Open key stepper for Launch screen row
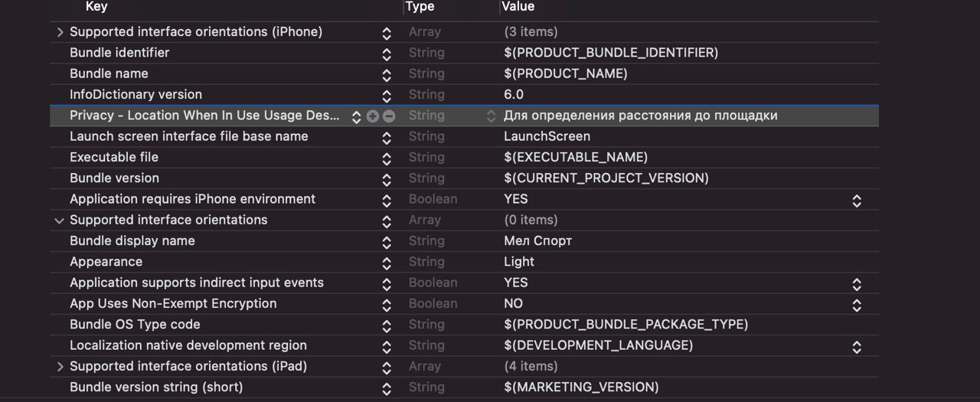The image size is (980, 402). tap(387, 138)
